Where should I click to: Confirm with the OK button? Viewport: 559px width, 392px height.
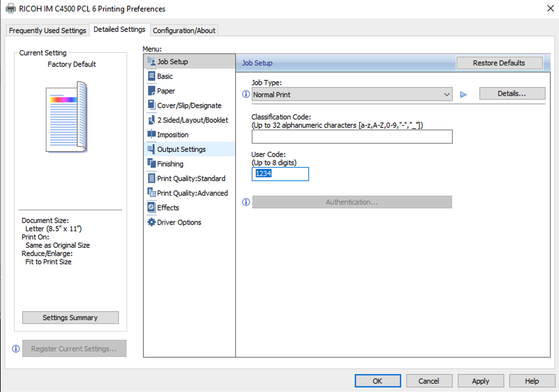pos(378,381)
